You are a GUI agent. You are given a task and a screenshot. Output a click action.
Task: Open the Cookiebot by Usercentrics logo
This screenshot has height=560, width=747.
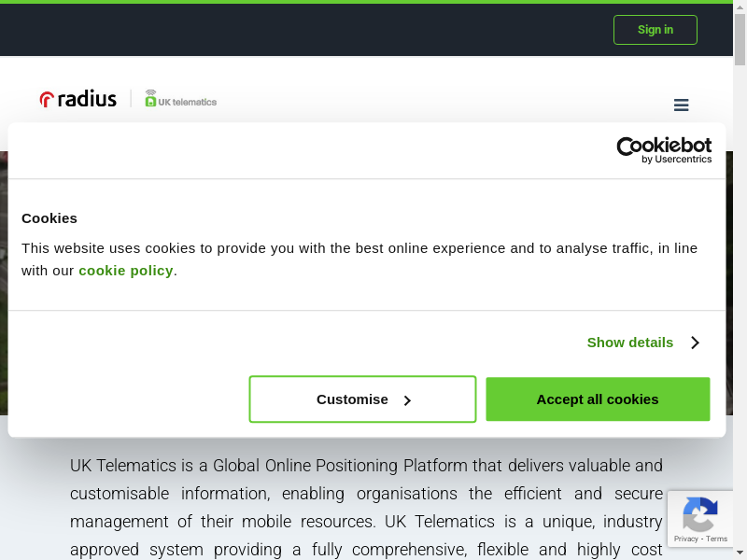click(664, 150)
